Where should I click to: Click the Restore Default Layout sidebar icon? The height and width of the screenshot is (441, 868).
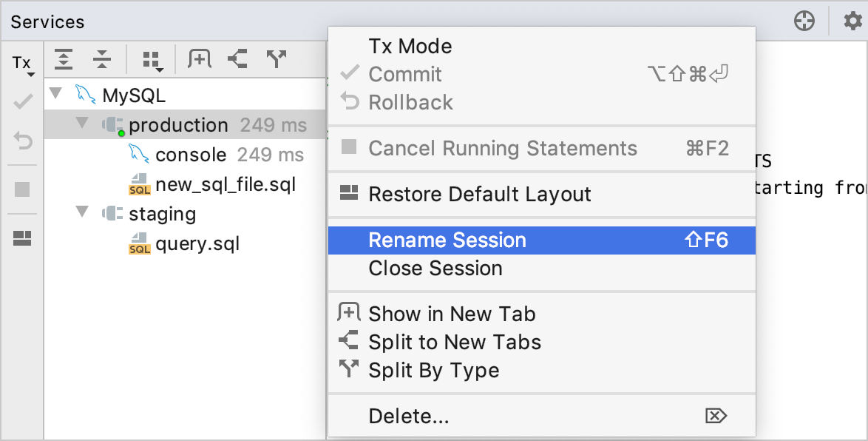tap(22, 238)
